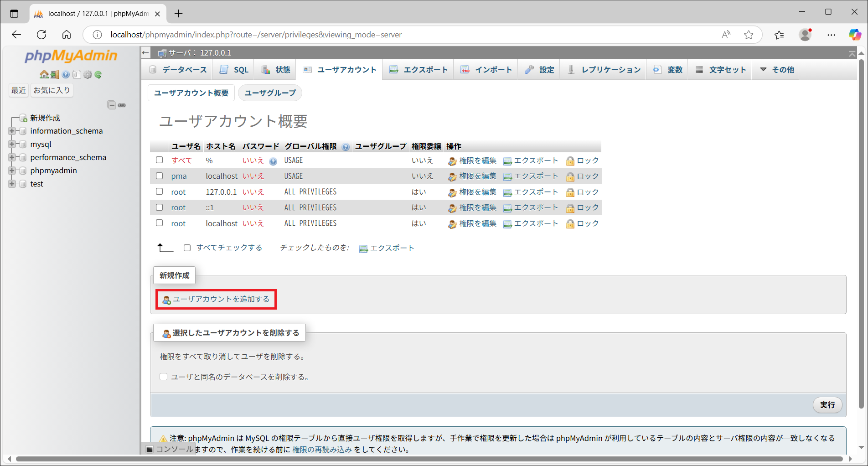Open the MySQL documentation page icon
The height and width of the screenshot is (466, 868).
(76, 74)
